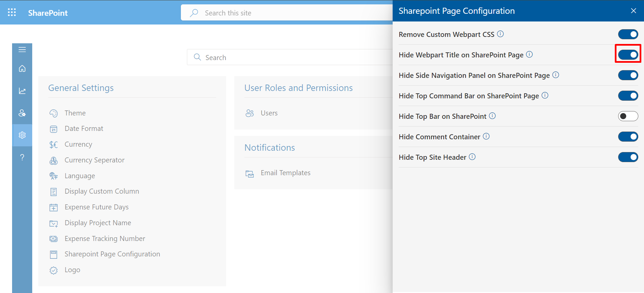Open Date Format settings
This screenshot has height=293, width=644.
coord(84,129)
